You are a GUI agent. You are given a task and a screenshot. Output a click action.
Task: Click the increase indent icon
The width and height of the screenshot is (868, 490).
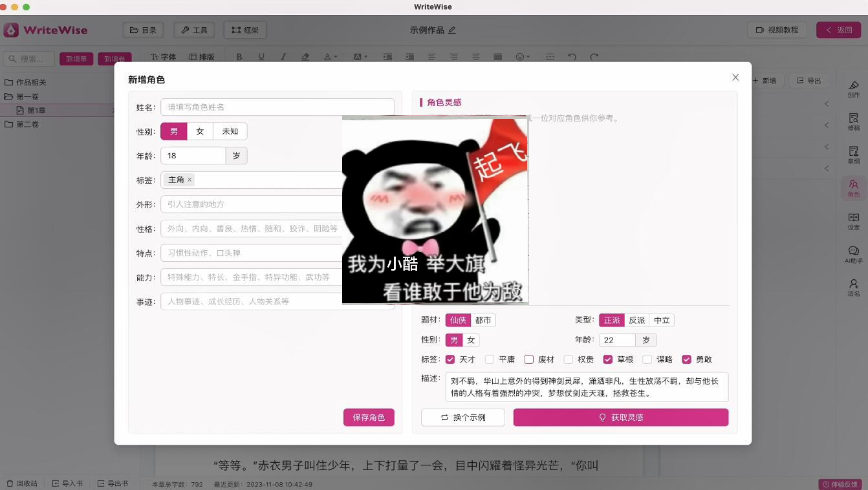pos(387,57)
